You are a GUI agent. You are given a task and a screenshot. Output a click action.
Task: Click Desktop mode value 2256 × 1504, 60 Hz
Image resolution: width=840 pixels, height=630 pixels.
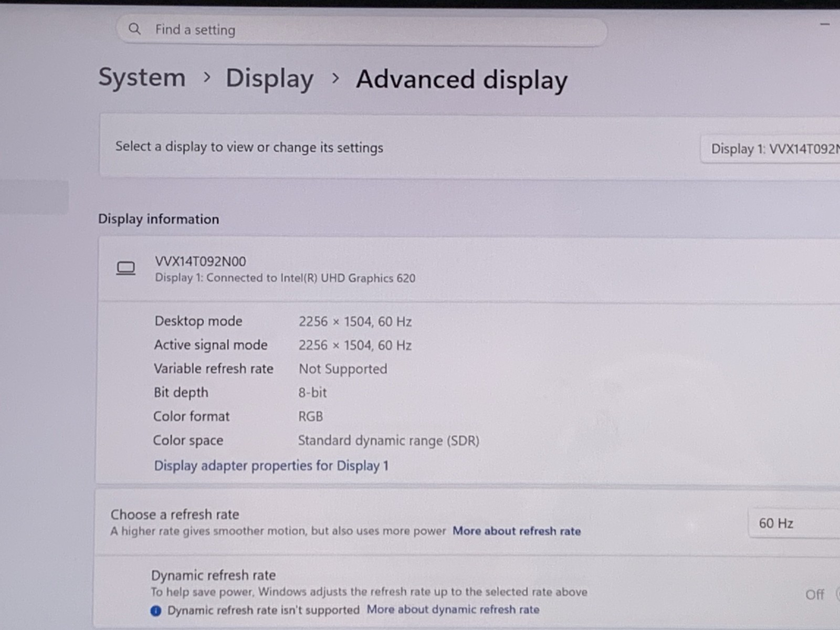(x=355, y=322)
